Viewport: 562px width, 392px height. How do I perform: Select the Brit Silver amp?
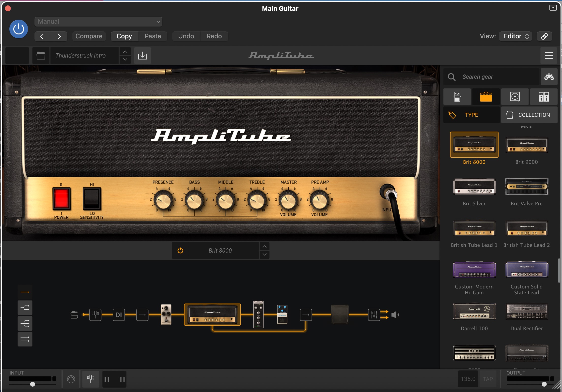[474, 186]
